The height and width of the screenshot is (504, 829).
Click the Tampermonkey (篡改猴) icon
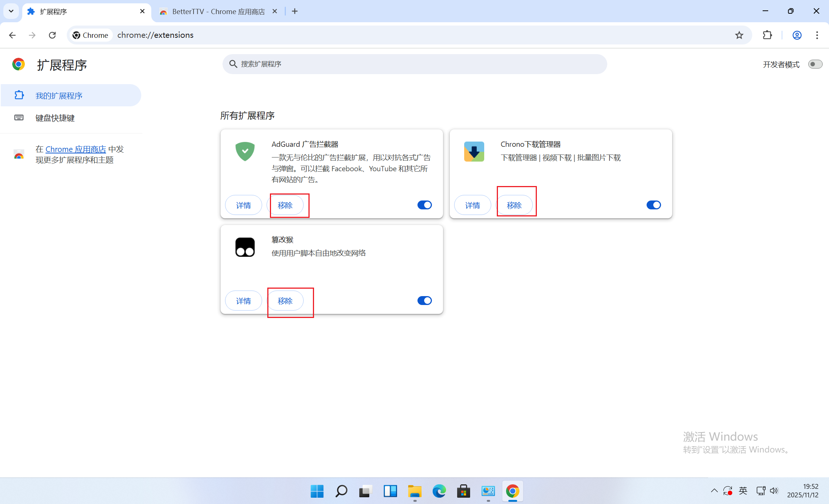tap(245, 247)
